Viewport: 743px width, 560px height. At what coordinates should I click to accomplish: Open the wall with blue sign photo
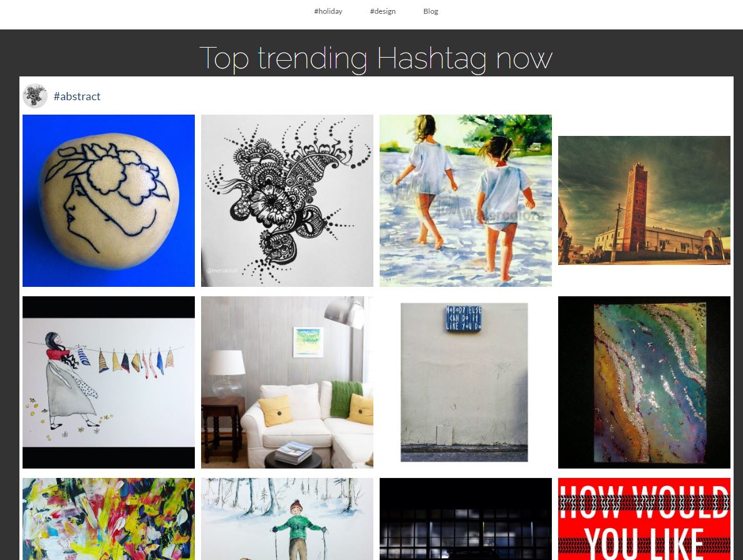point(464,382)
